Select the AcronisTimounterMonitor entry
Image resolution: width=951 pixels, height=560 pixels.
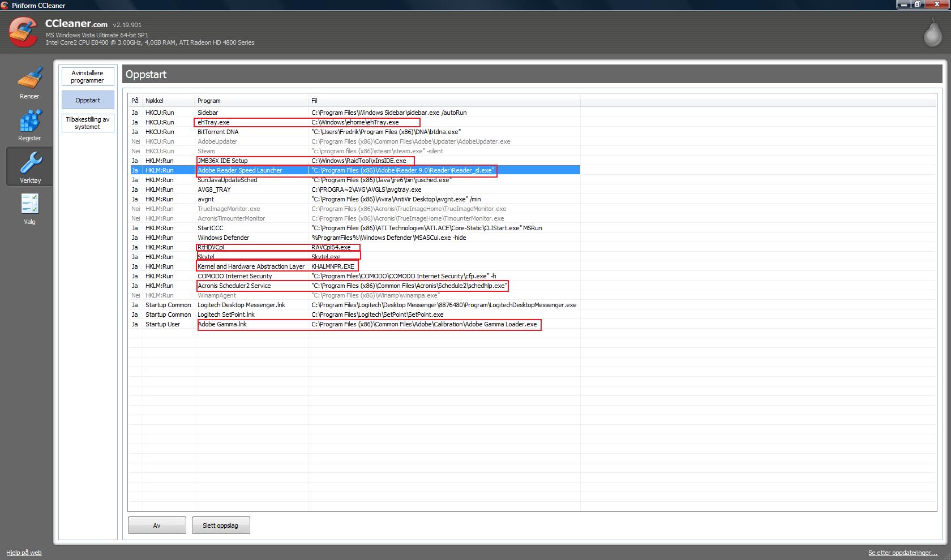(354, 218)
